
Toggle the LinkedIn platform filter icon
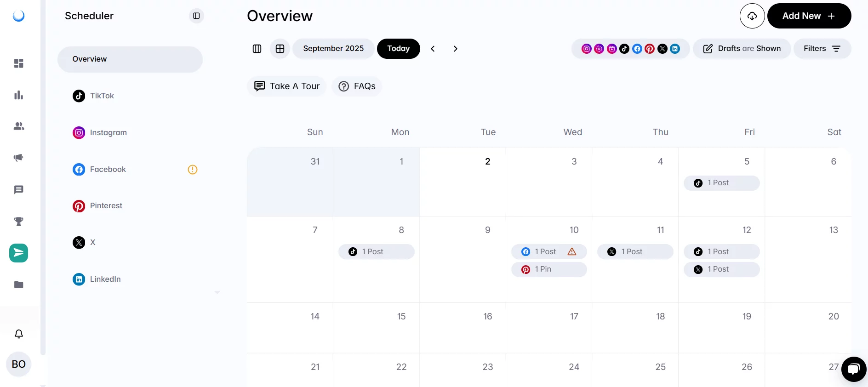coord(675,49)
